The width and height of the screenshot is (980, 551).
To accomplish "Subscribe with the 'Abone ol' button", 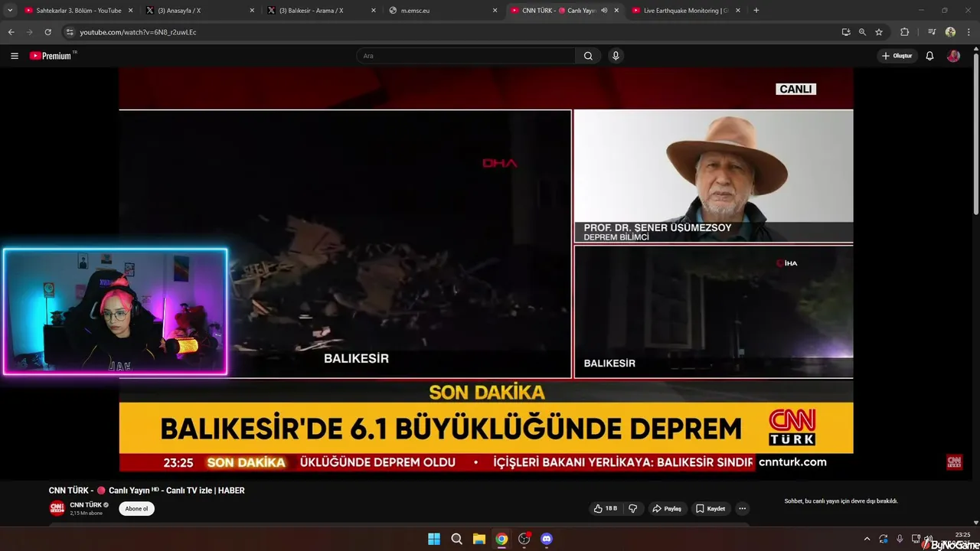I will (x=136, y=509).
